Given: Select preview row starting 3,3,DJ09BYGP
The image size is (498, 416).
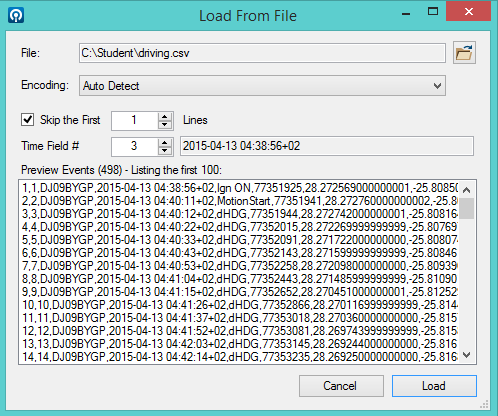Looking at the screenshot, I should point(240,214).
